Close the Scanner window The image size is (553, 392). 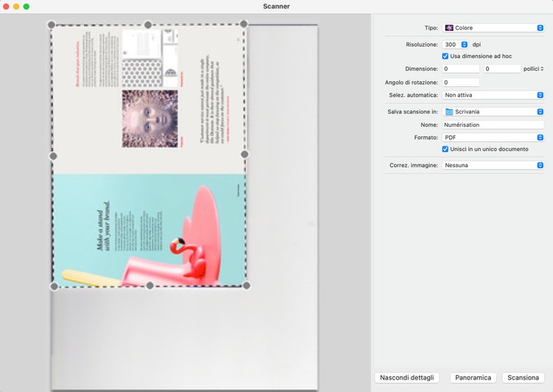click(6, 7)
